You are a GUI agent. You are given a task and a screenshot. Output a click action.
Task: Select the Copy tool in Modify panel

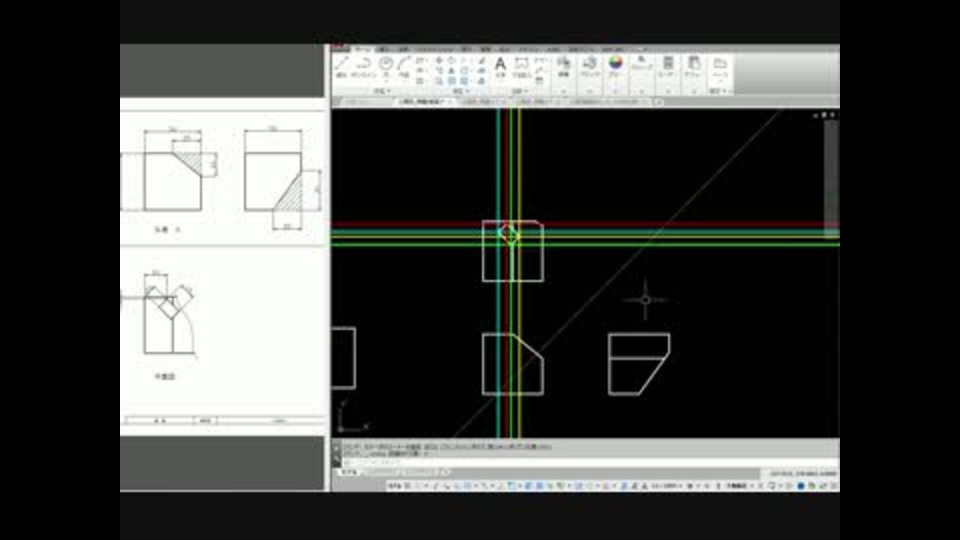click(x=439, y=71)
